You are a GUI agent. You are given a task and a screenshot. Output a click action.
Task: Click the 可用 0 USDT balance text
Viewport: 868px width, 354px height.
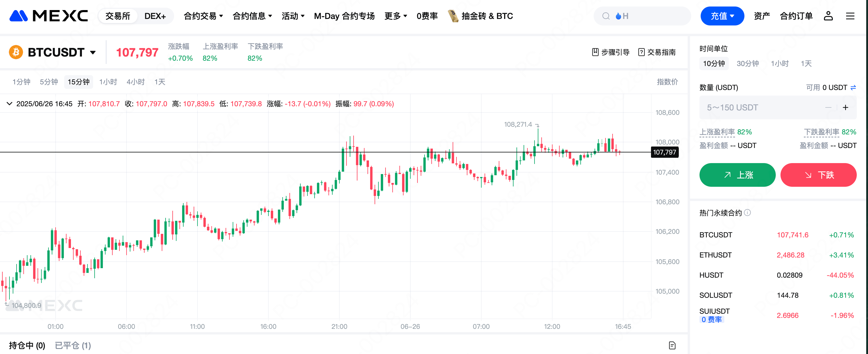(x=826, y=88)
